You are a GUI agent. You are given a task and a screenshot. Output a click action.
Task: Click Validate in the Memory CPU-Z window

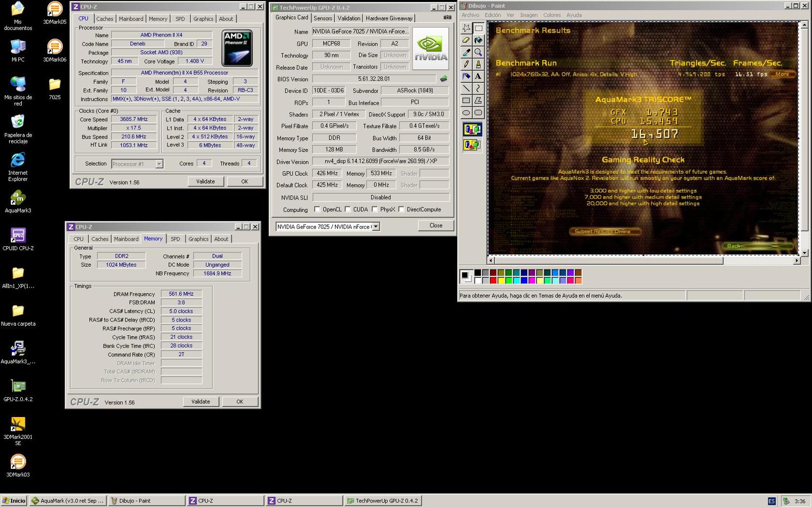tap(200, 401)
